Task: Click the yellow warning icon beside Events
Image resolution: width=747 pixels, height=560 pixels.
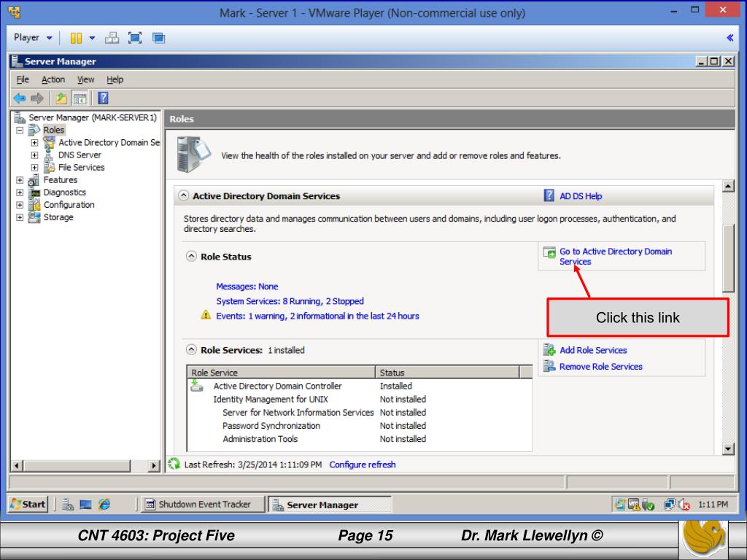Action: pyautogui.click(x=205, y=315)
